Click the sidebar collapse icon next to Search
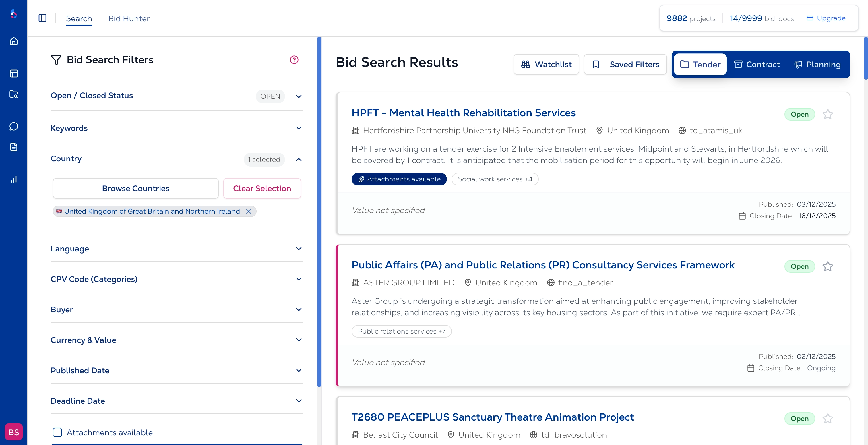868x445 pixels. coord(43,18)
